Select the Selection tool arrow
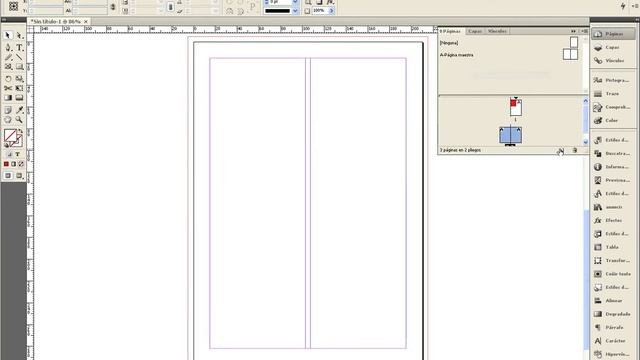 (8, 36)
